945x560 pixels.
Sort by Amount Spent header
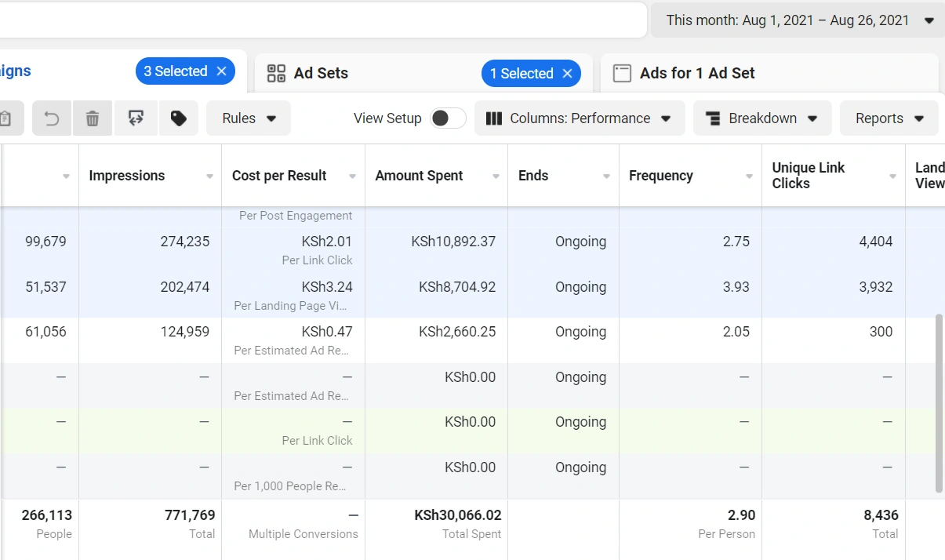(419, 176)
